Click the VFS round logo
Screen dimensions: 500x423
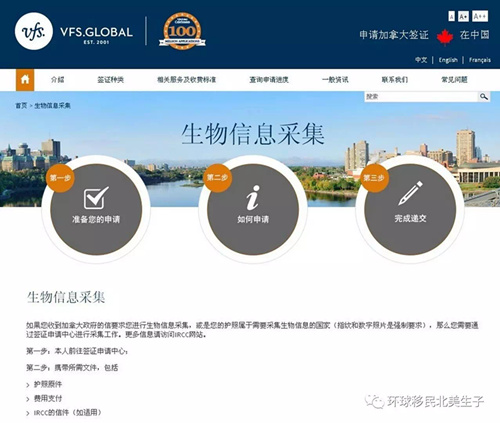34,31
